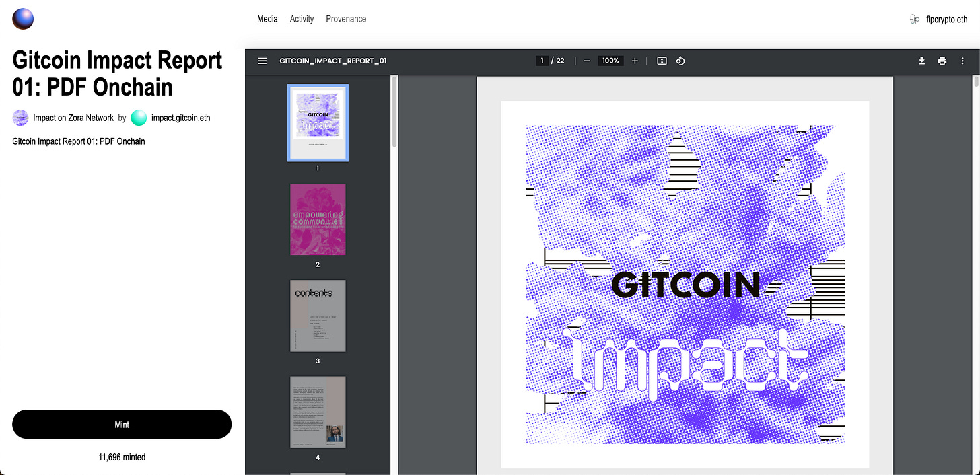Click the GITCOIN cover page image
980x475 pixels.
point(685,284)
